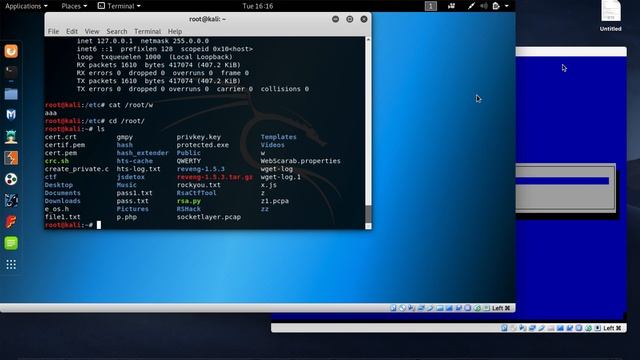Open the Places menu

(74, 6)
